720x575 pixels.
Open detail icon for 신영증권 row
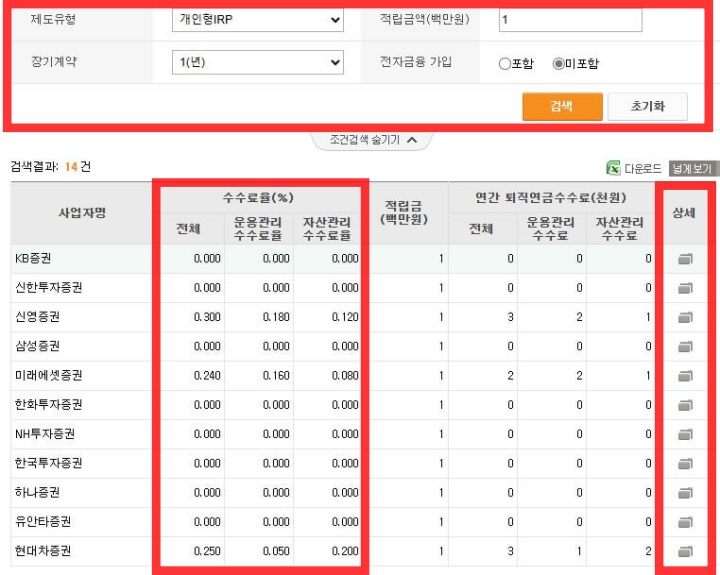(685, 317)
